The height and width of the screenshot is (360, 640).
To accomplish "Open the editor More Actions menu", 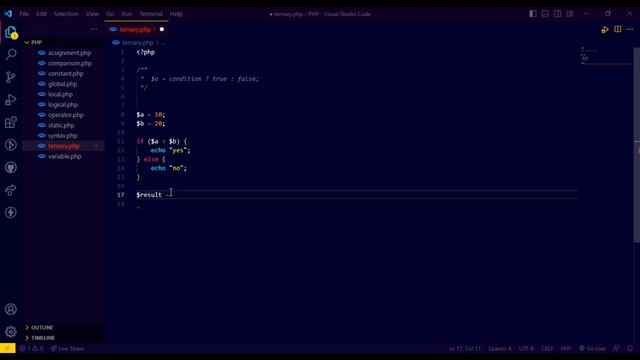I will (x=630, y=29).
